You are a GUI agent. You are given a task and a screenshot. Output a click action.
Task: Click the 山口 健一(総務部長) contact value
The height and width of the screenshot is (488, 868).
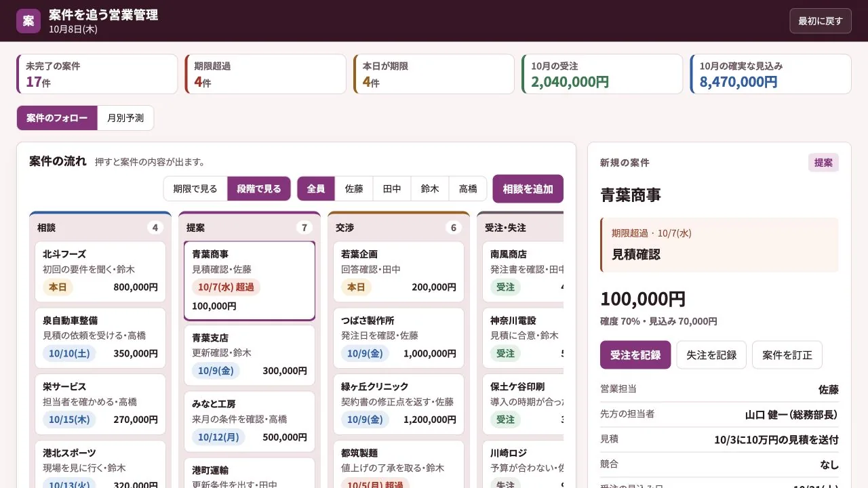[792, 414]
